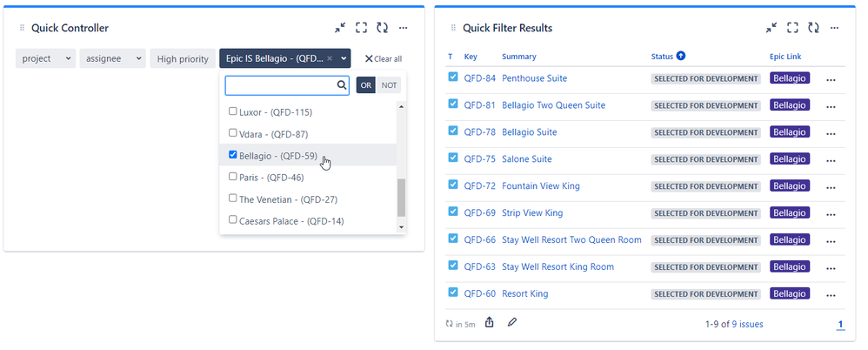868x350 pixels.
Task: Check the Vdara - (QFD-87) option
Action: (232, 133)
